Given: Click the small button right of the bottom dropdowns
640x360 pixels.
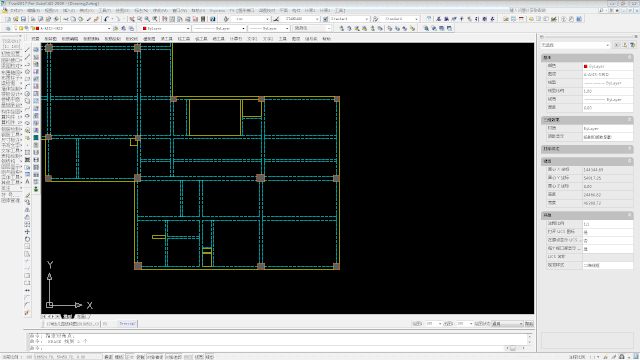Looking at the screenshot, I should tap(529, 324).
